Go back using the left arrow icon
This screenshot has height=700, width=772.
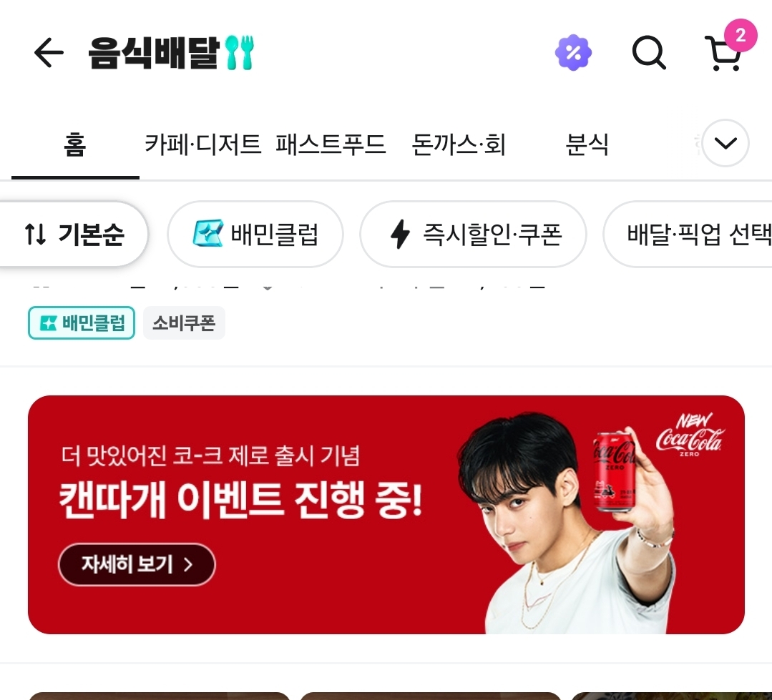coord(49,52)
